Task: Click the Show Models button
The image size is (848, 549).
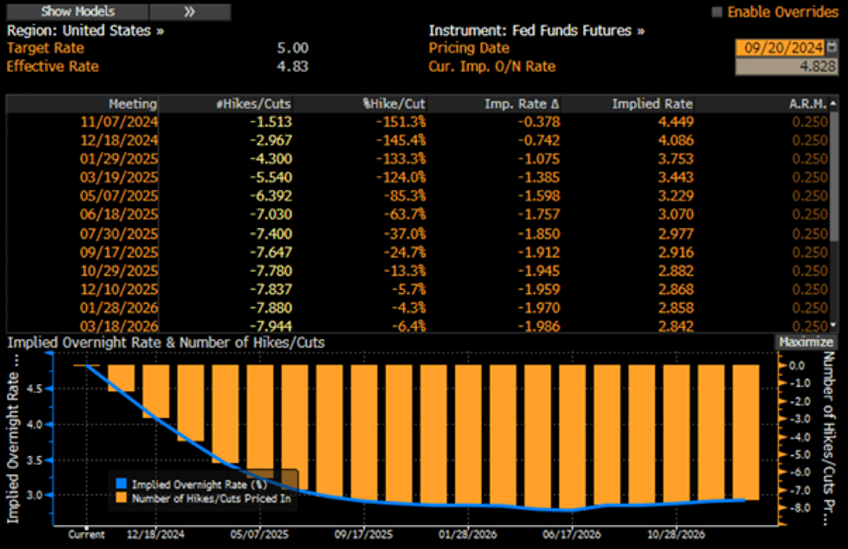Action: tap(77, 11)
